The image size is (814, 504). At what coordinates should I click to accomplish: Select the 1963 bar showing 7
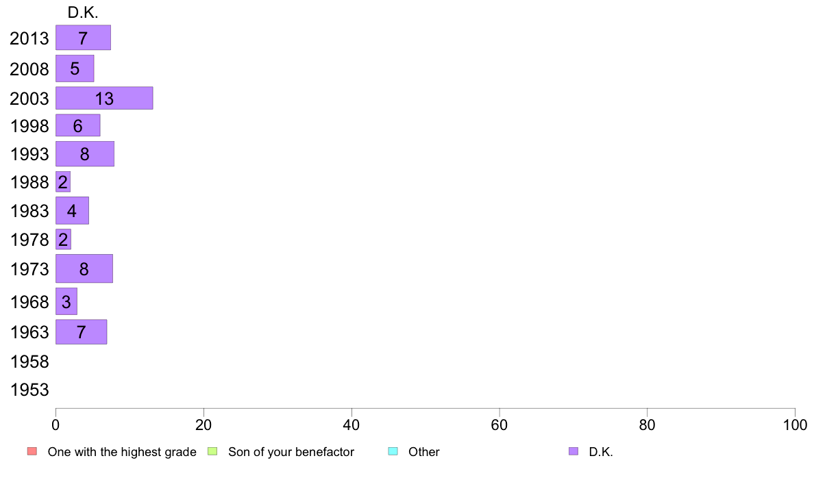click(81, 331)
